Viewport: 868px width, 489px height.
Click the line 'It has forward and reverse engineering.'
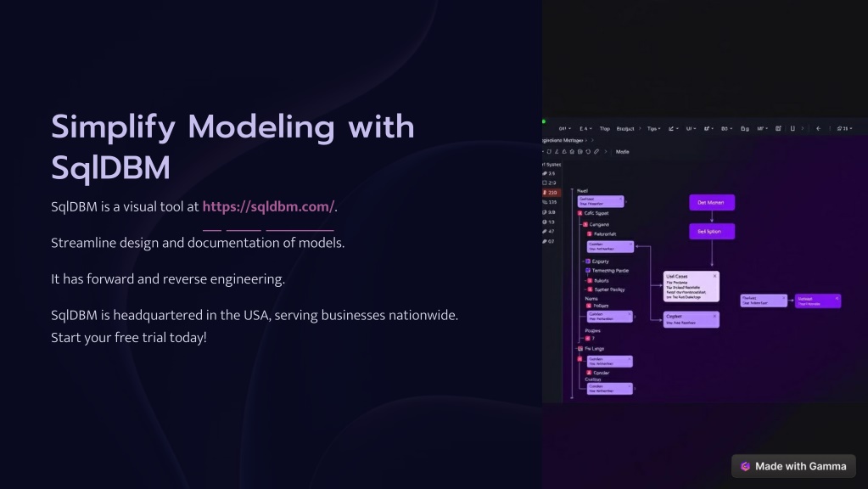pos(168,279)
